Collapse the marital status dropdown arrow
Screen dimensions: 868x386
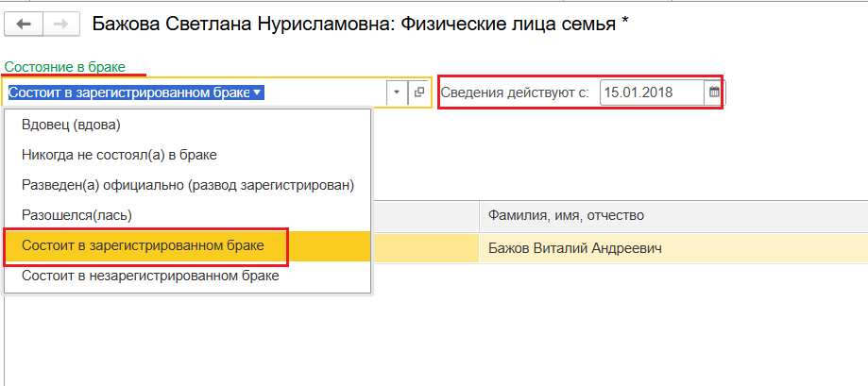coord(397,92)
